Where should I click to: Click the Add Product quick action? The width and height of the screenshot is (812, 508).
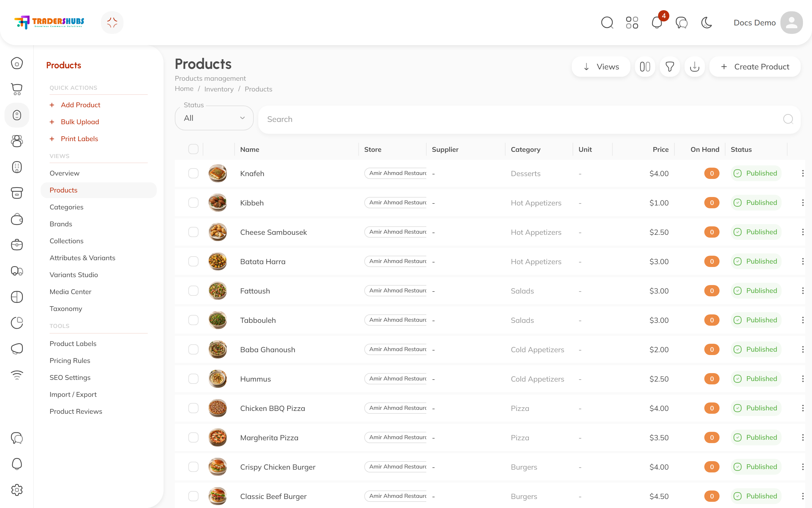(81, 105)
